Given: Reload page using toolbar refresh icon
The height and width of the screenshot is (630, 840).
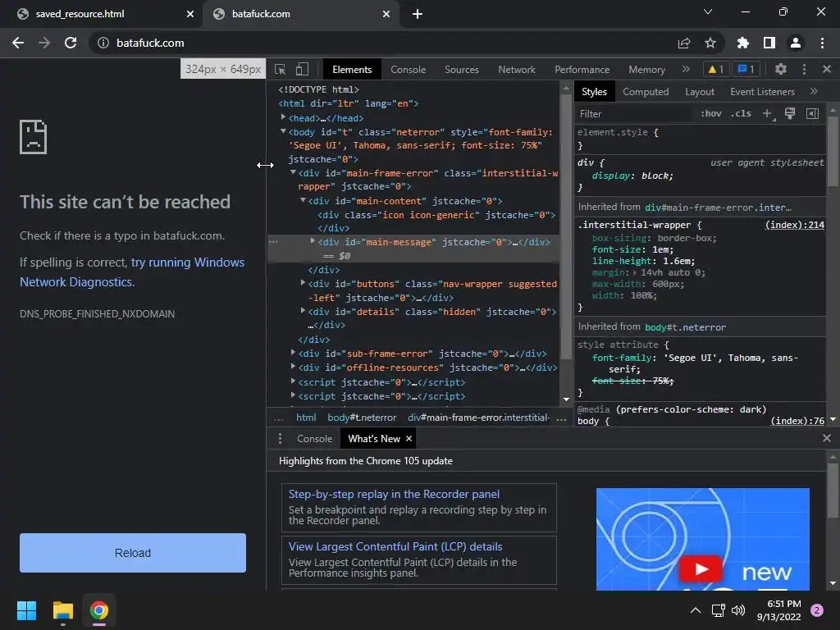Looking at the screenshot, I should coord(71,43).
